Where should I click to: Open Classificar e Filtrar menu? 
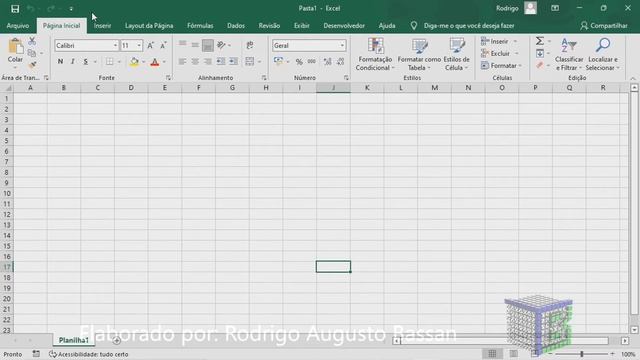pos(569,54)
